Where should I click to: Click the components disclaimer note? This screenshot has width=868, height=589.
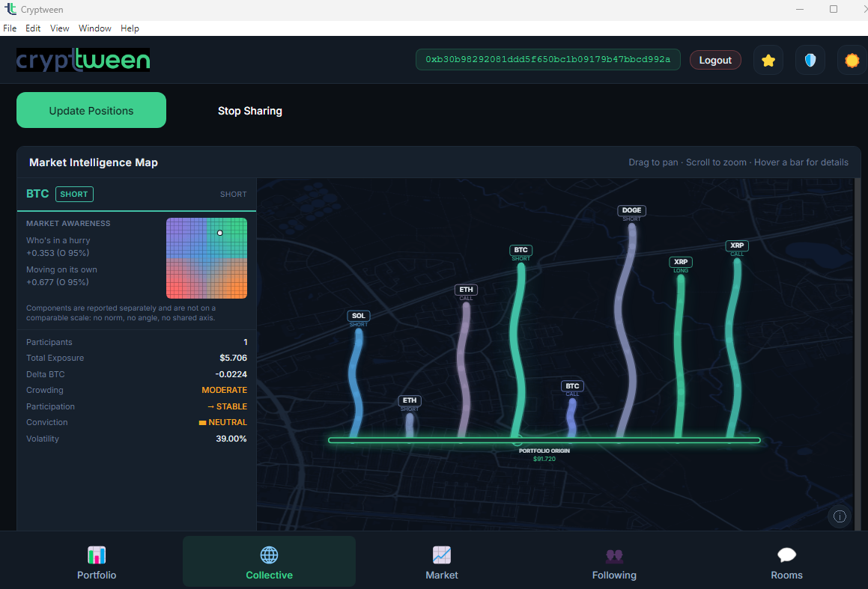121,313
